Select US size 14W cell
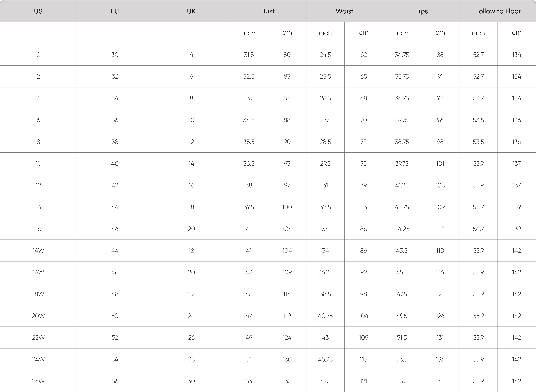The width and height of the screenshot is (536, 392). (38, 251)
